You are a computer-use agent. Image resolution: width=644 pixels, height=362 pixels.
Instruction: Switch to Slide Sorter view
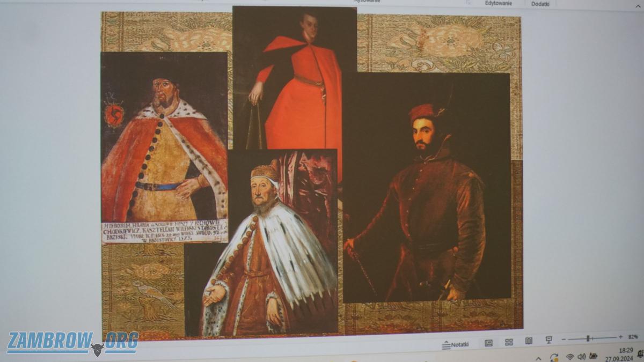pos(509,342)
